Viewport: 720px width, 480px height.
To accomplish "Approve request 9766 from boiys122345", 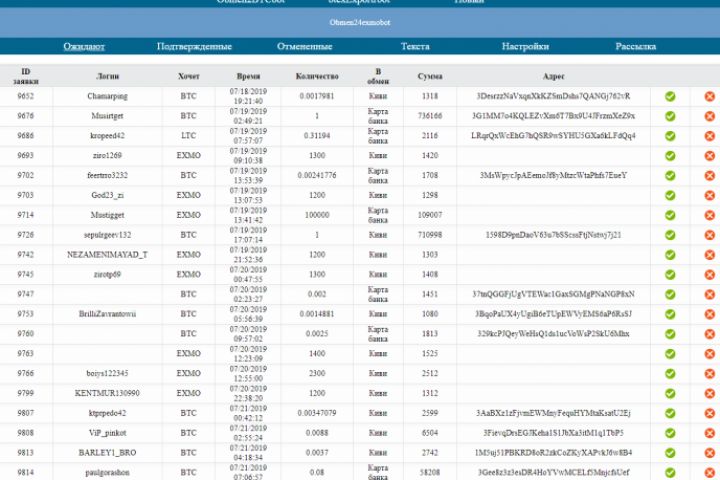I will [x=670, y=373].
